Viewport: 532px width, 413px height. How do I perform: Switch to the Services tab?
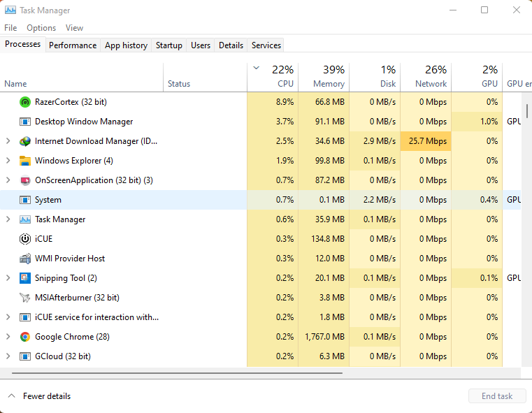266,45
